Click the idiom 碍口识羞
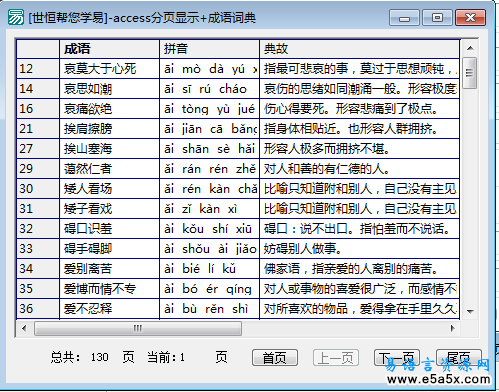The height and width of the screenshot is (392, 499). 109,229
